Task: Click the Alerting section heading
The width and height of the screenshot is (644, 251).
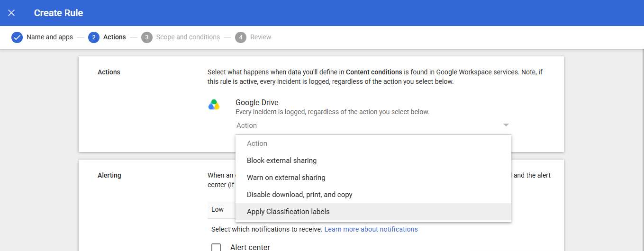Action: (x=109, y=175)
